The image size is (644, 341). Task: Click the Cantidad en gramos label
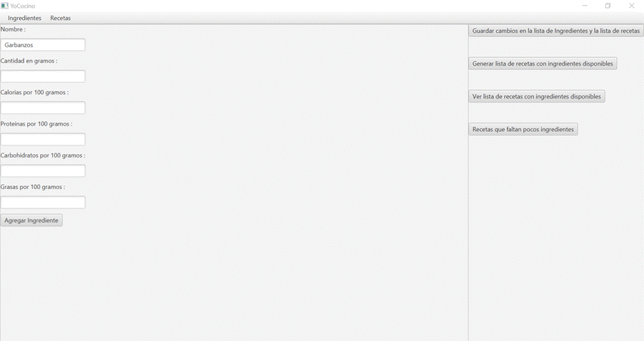pos(29,61)
